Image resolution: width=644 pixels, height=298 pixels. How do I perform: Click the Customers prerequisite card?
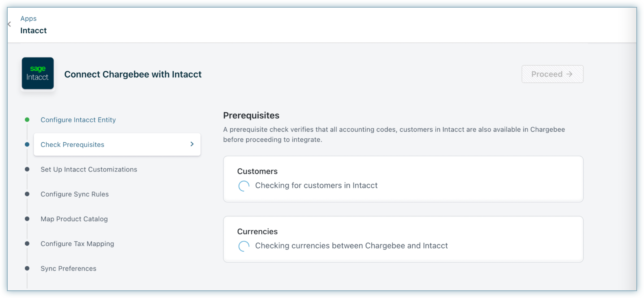coord(403,179)
